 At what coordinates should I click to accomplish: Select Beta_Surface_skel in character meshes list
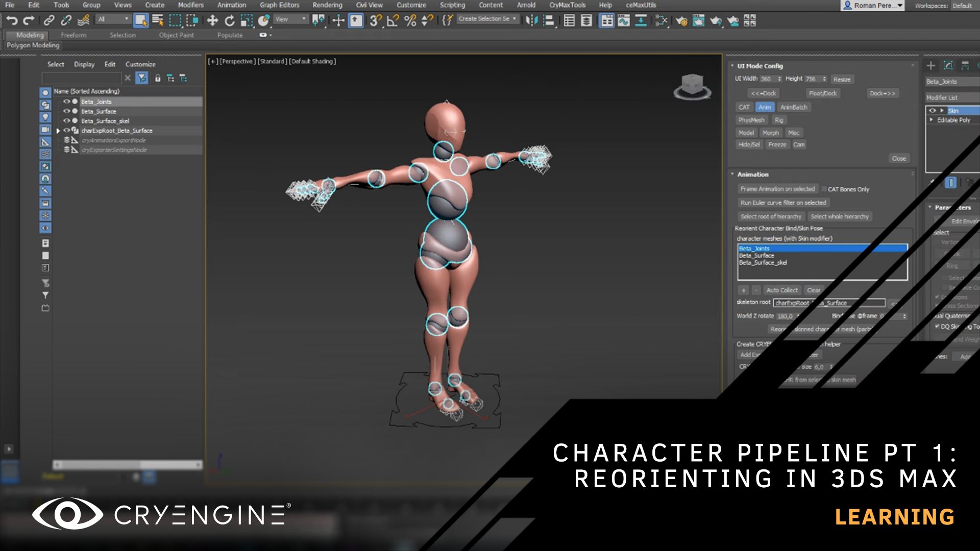tap(763, 262)
